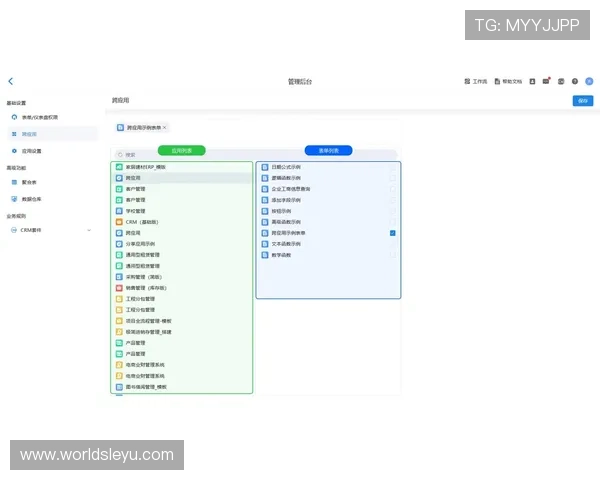
Task: Click the user avatar in the header
Action: point(589,81)
